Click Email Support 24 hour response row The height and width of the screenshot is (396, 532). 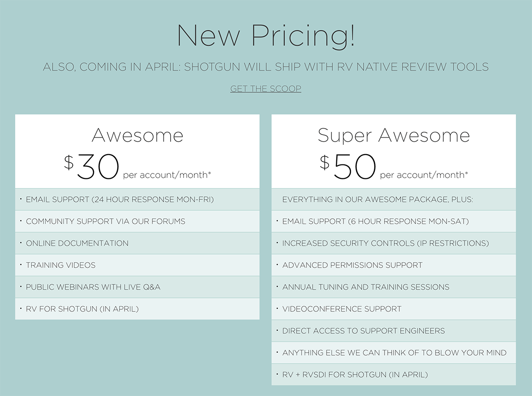point(138,199)
